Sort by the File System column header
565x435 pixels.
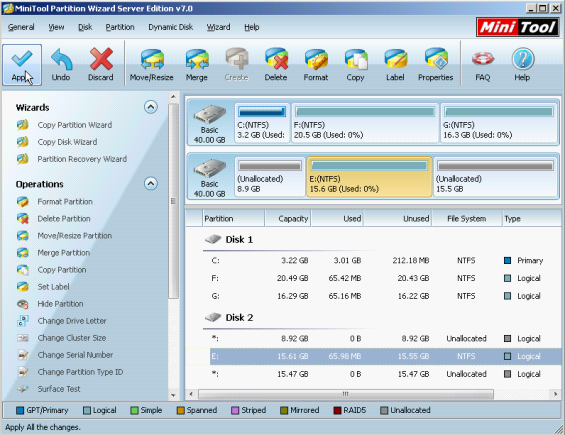(x=467, y=218)
